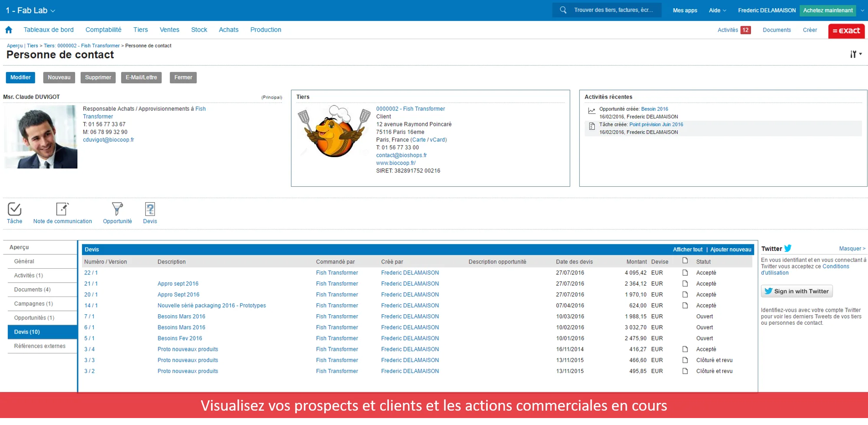Open the Tiers menu
868x425 pixels.
pos(141,30)
